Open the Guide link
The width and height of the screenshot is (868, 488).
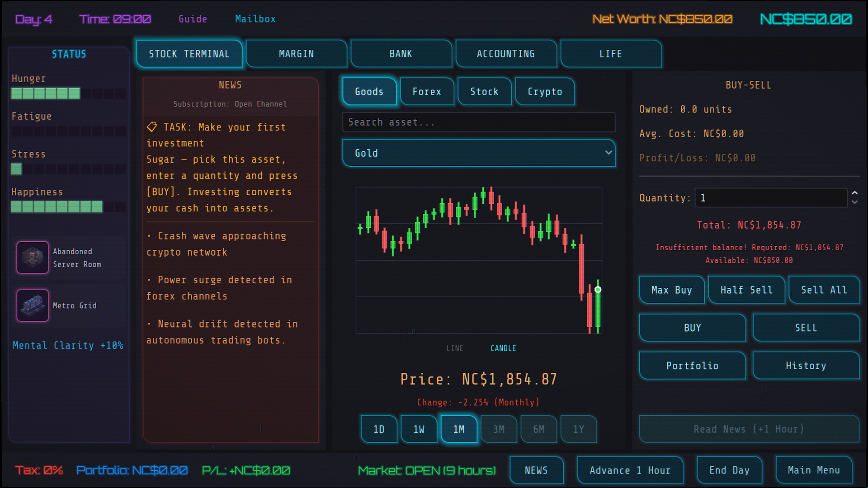[x=193, y=19]
